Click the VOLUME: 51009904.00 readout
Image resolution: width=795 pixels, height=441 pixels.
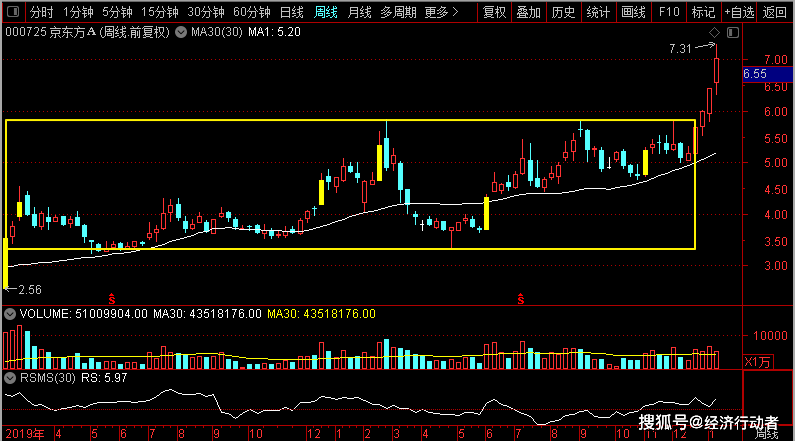point(84,314)
